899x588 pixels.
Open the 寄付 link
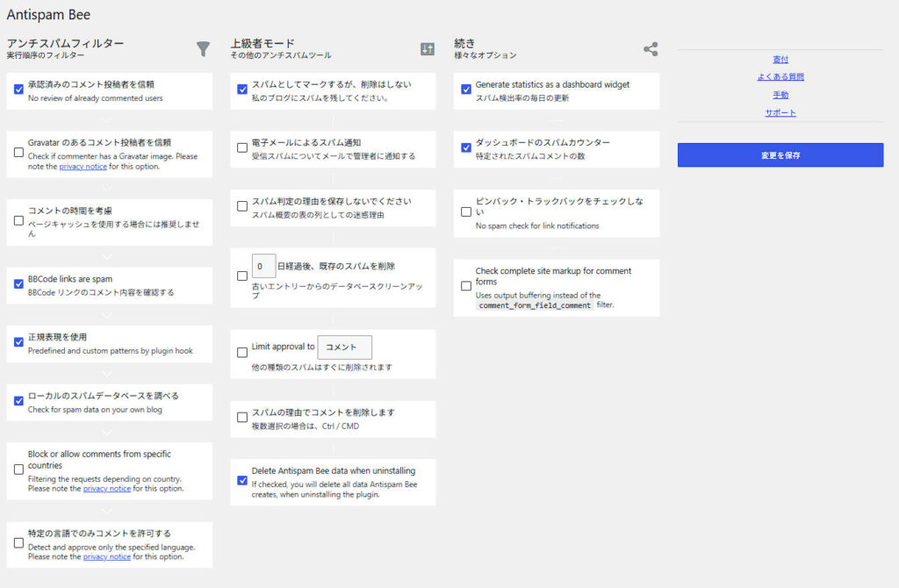[x=780, y=59]
